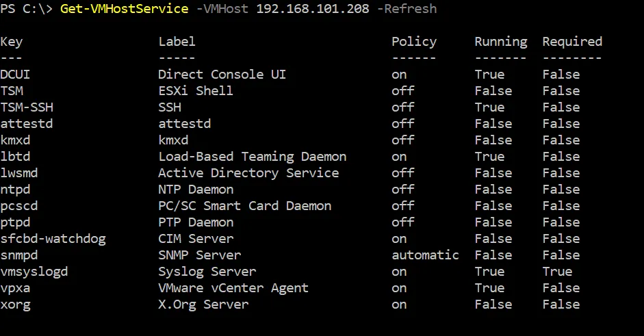
Task: Click the Direct Console UI label
Action: pyautogui.click(x=222, y=75)
